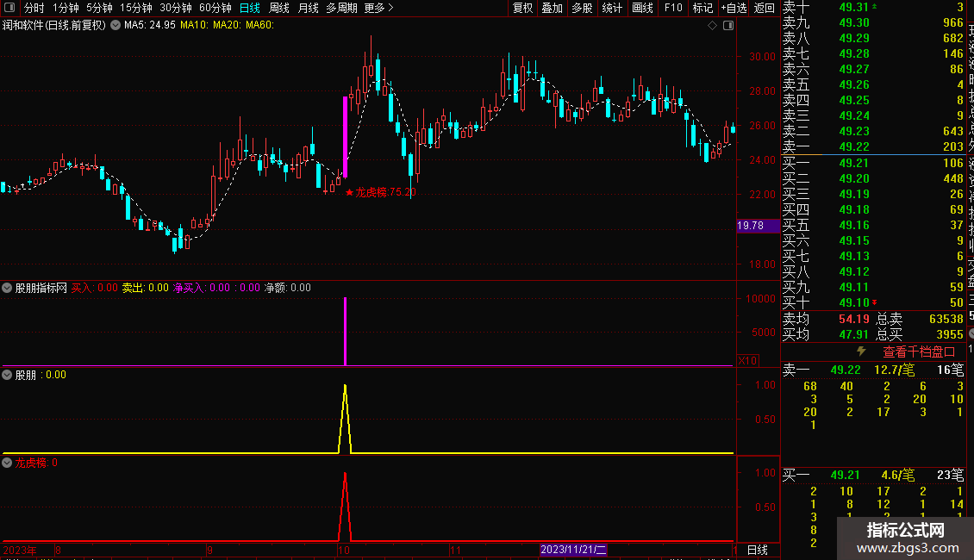
Task: Activate the 画线 drawing tool
Action: [642, 8]
